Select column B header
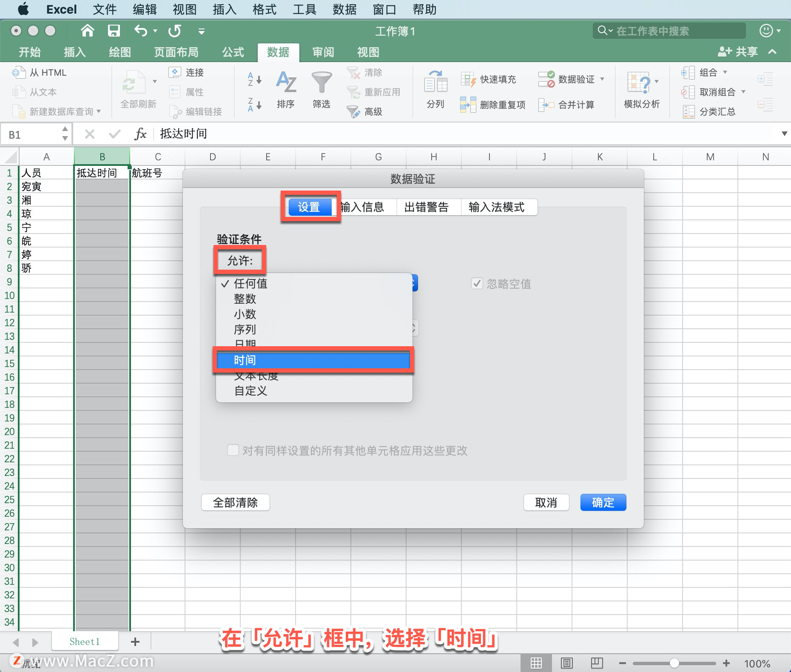Image resolution: width=791 pixels, height=672 pixels. coord(102,157)
